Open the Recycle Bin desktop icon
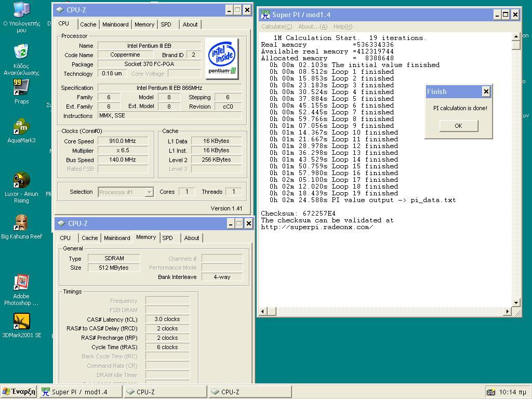This screenshot has width=532, height=399. coord(21,59)
